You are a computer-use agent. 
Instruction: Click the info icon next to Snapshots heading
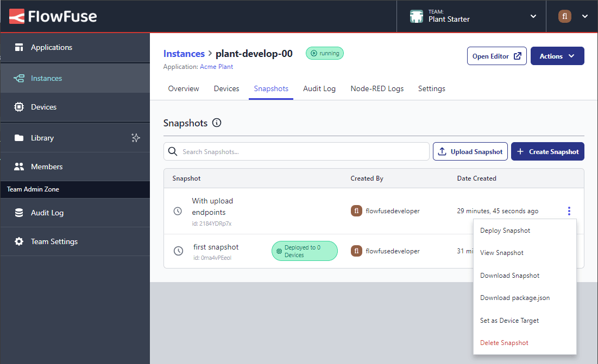(217, 123)
